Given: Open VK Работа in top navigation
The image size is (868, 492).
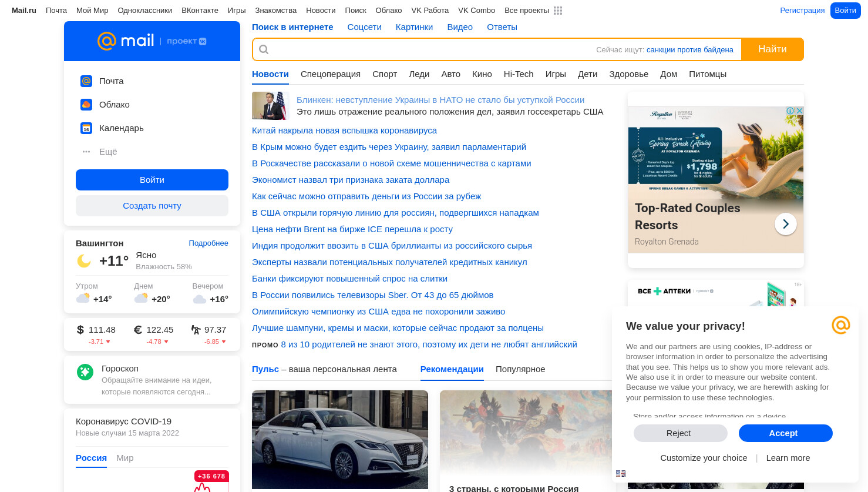Looking at the screenshot, I should (430, 11).
